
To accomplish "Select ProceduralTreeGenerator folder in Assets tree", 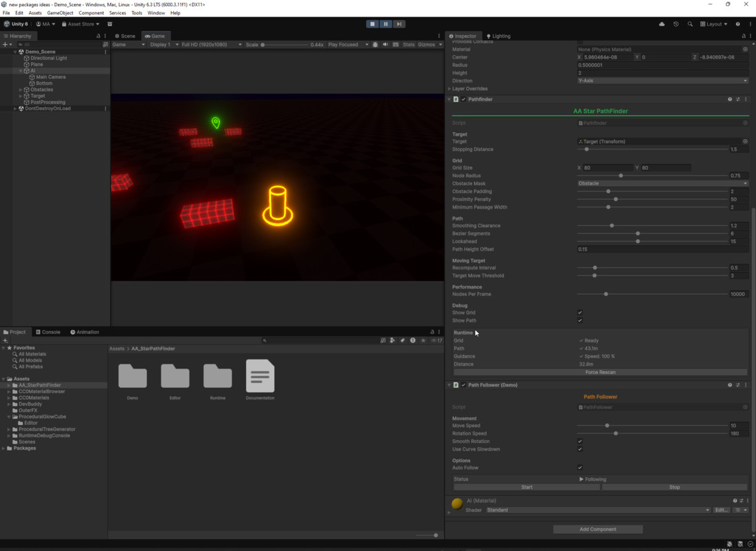I will [x=47, y=430].
